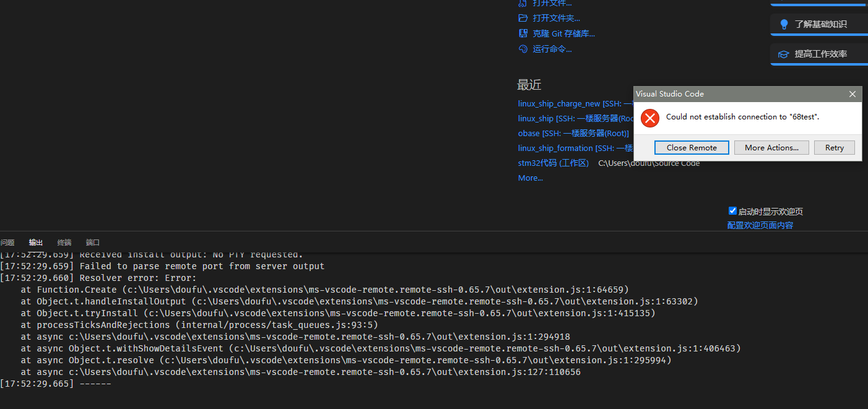Screen dimensions: 868x409
Task: Click the graduation-cap icon on 提高工作效率 card
Action: tap(784, 54)
